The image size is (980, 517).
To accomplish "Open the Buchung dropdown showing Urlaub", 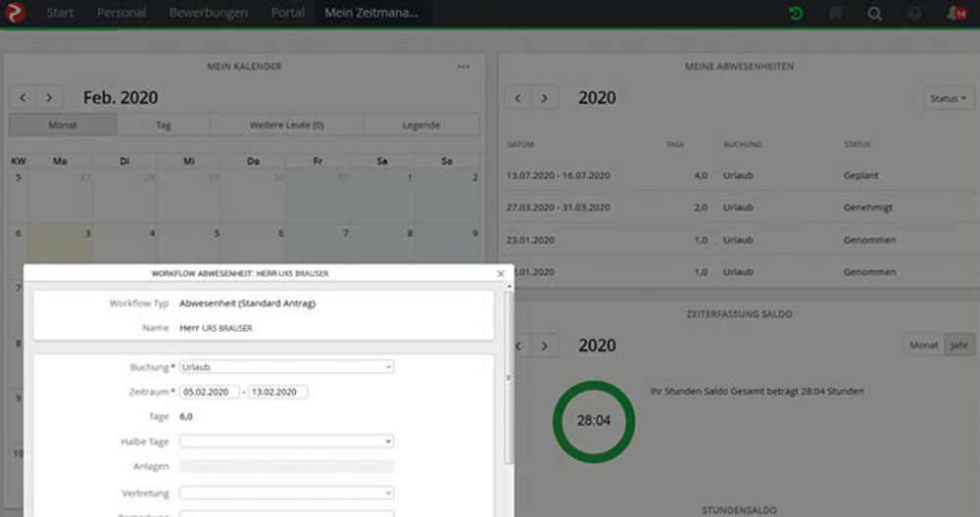I will (x=286, y=367).
